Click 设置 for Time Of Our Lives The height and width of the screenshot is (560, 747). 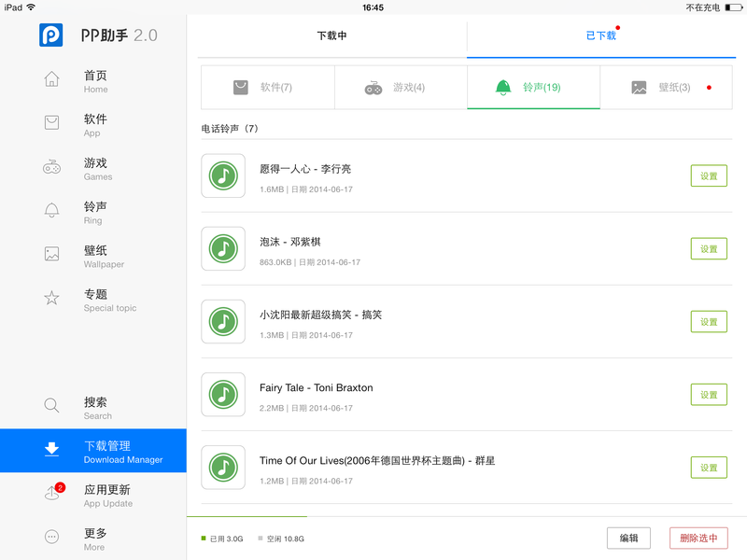click(709, 468)
